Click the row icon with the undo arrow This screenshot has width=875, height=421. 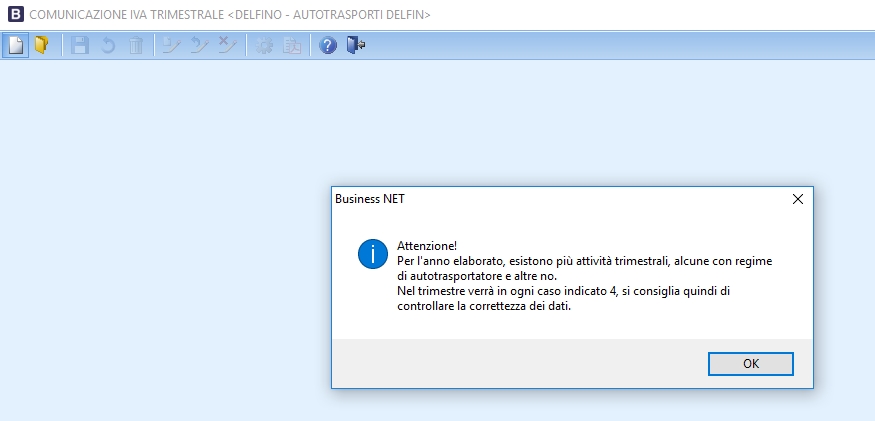click(199, 46)
